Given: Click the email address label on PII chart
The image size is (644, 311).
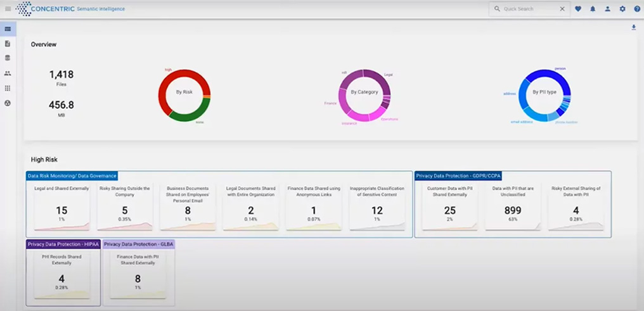Looking at the screenshot, I should tap(522, 122).
